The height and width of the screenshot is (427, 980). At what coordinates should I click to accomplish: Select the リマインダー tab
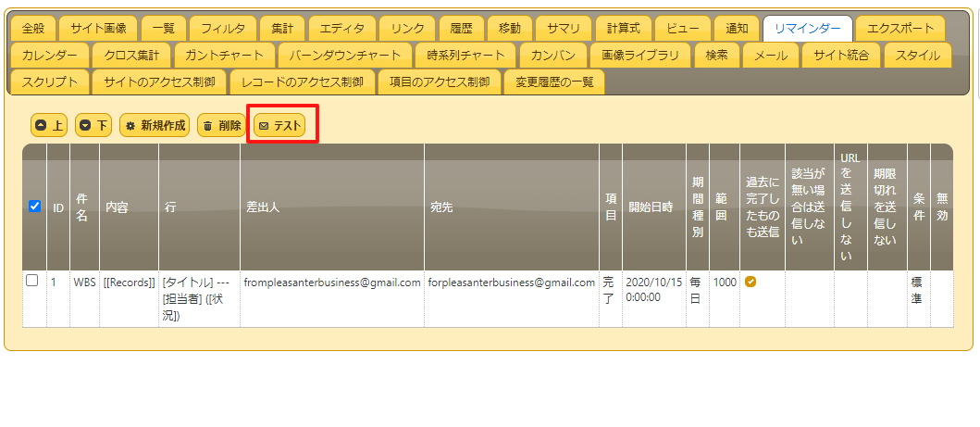808,28
